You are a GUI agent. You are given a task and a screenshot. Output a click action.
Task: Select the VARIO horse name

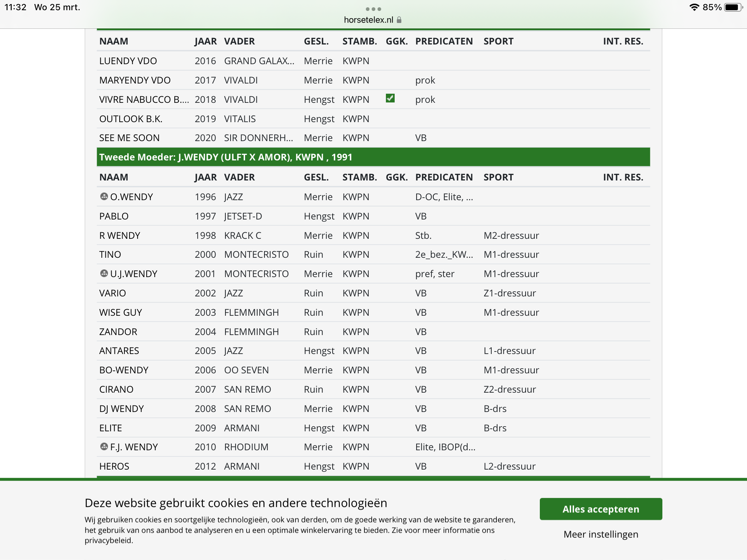pos(113,293)
